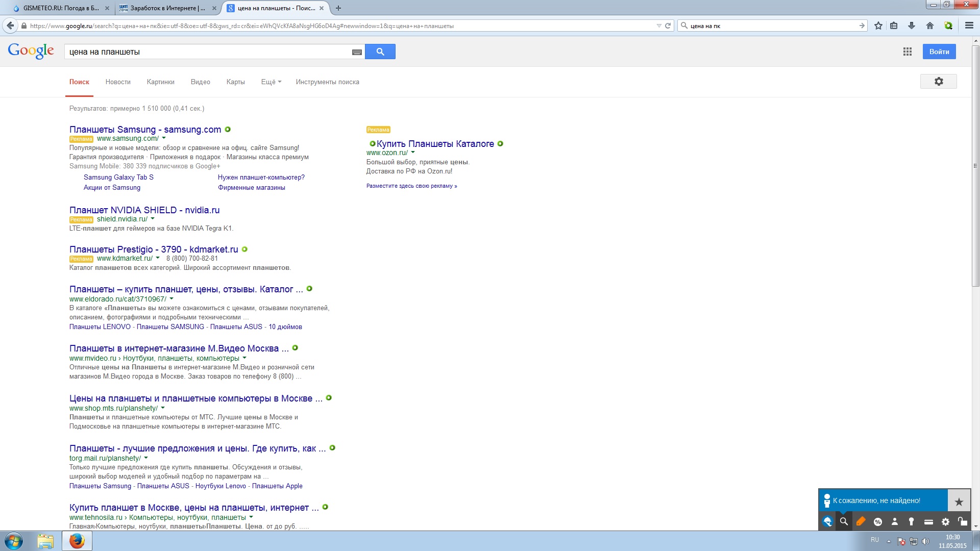Open dropdown arrow beside www.ozon.ru/
Viewport: 980px width, 551px height.
pyautogui.click(x=413, y=153)
